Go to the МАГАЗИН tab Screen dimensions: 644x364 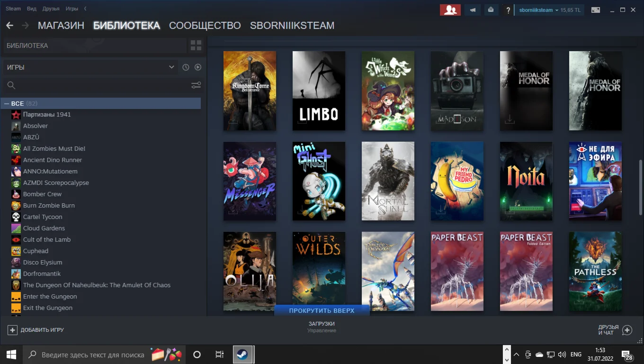[61, 26]
